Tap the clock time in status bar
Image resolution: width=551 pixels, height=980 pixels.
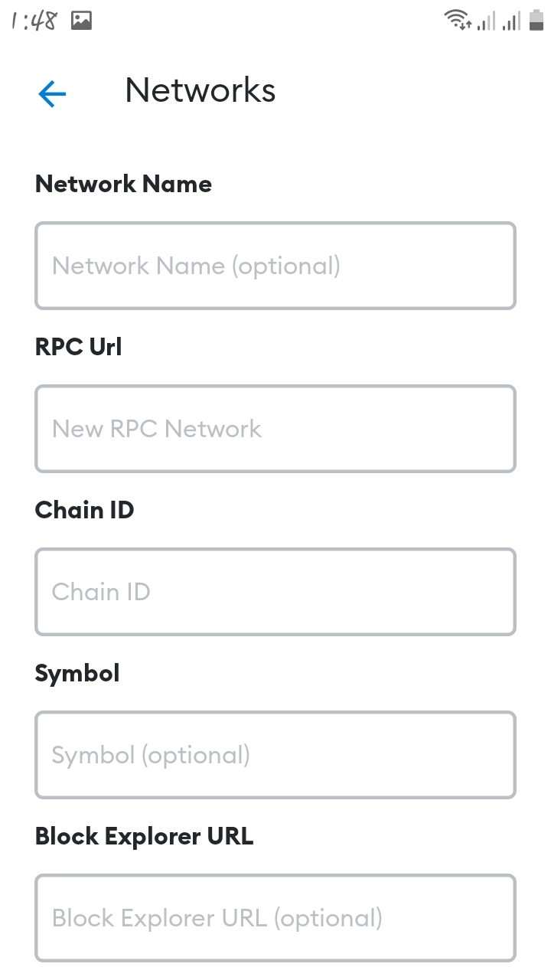[x=34, y=21]
